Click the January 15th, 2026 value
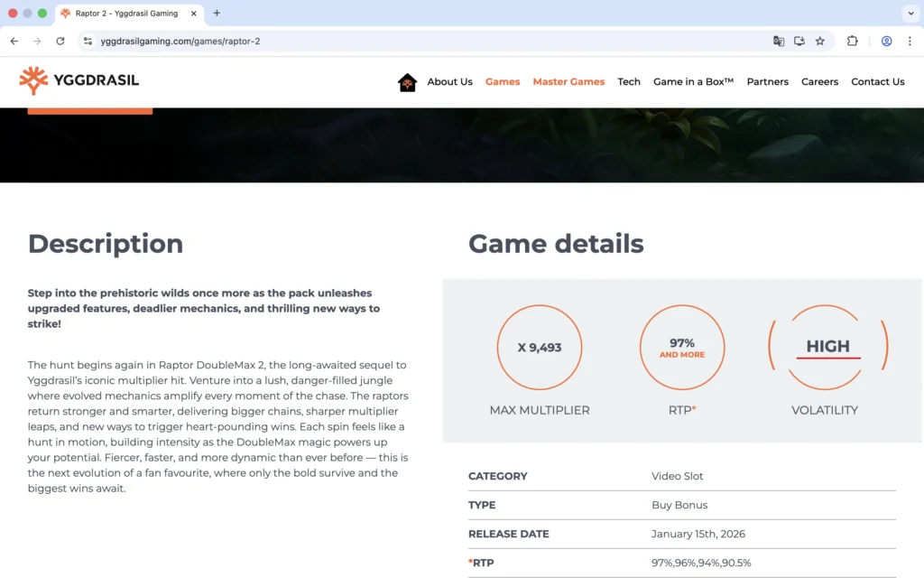Screen dimensions: 924x578 click(x=698, y=534)
